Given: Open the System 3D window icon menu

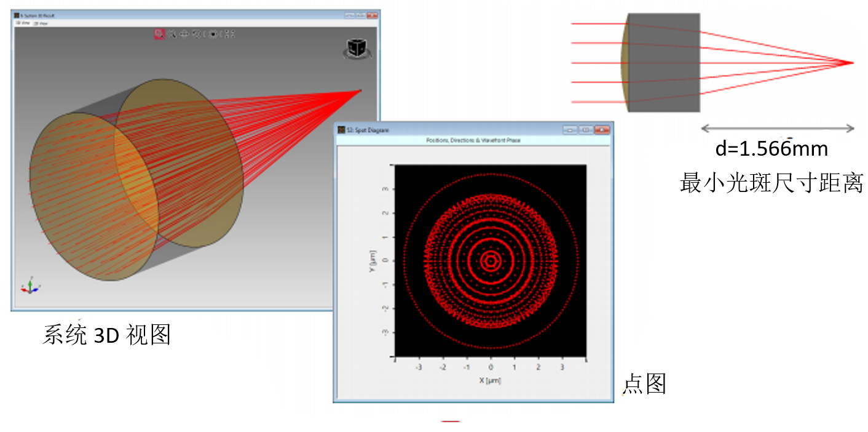Looking at the screenshot, I should tap(17, 15).
